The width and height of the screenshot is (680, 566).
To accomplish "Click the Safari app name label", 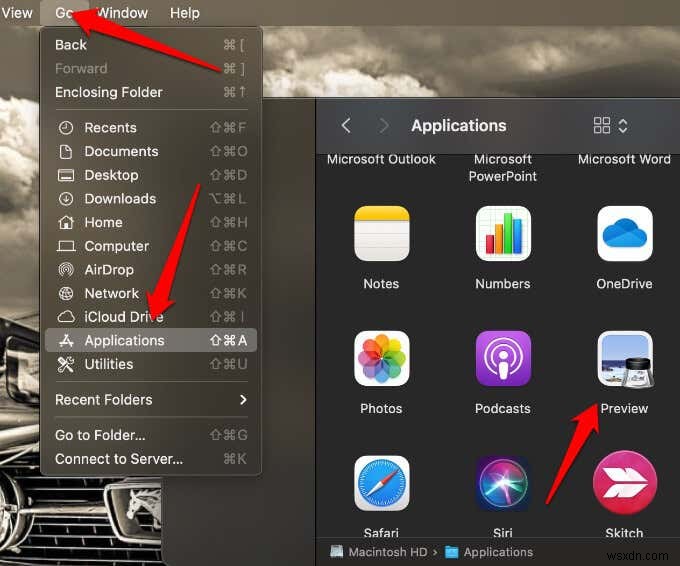I will point(381,533).
